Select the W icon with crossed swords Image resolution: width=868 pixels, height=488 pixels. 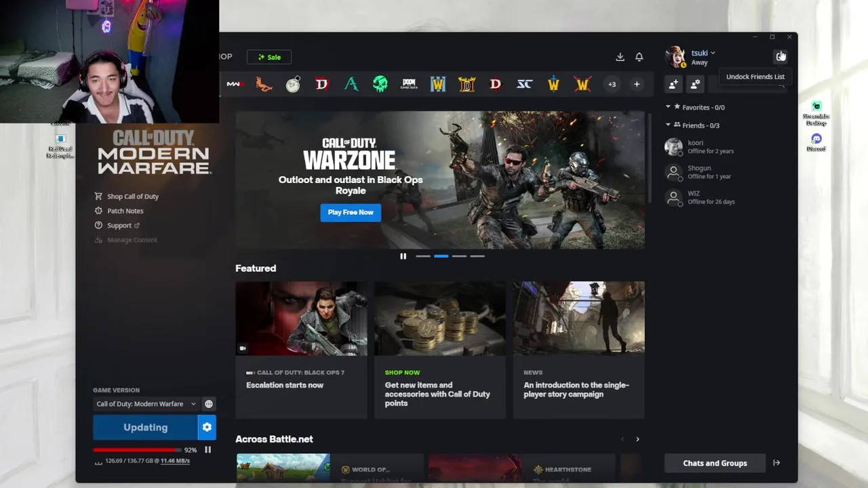(x=583, y=84)
